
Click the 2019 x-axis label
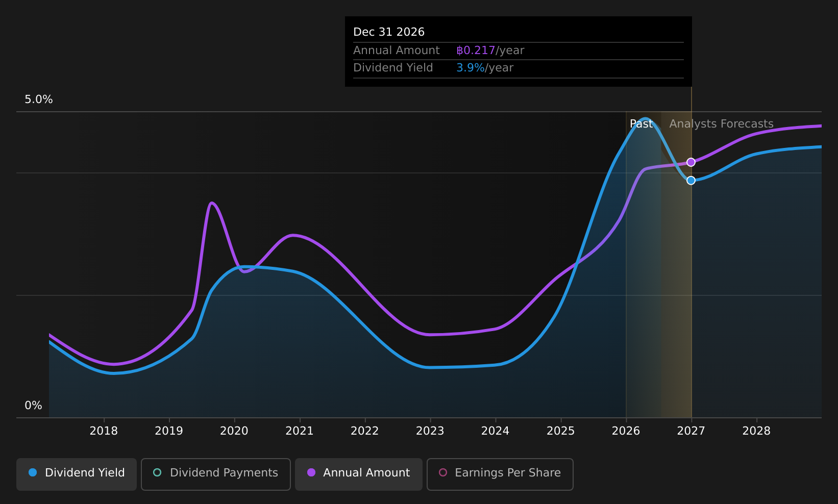pos(169,431)
